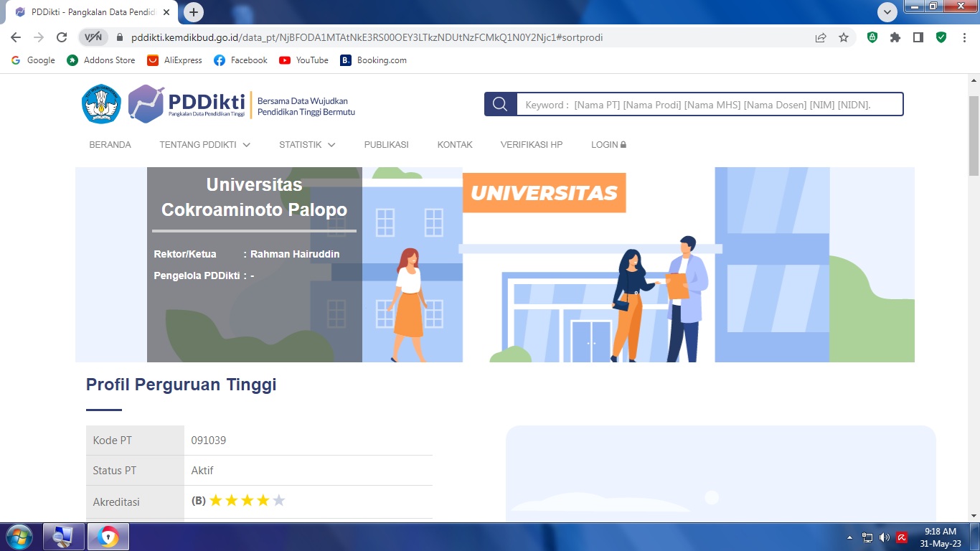Show hidden system tray icons

[850, 537]
